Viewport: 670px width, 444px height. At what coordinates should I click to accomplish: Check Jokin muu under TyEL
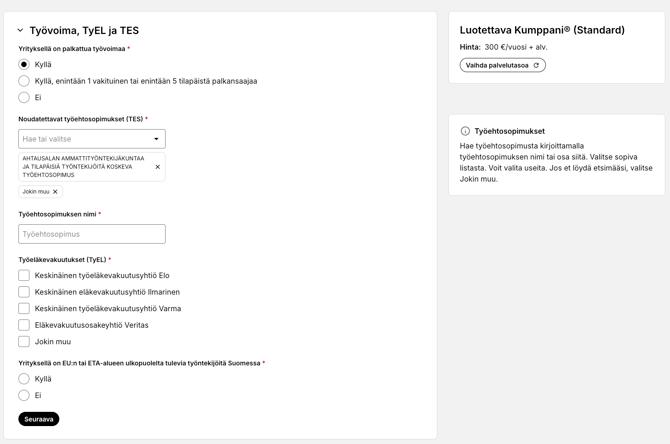24,341
